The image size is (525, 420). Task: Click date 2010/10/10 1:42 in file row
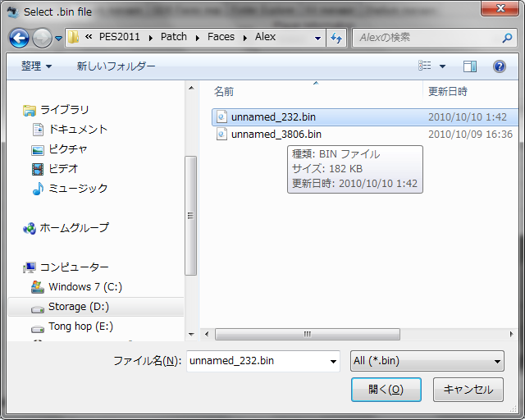click(468, 116)
